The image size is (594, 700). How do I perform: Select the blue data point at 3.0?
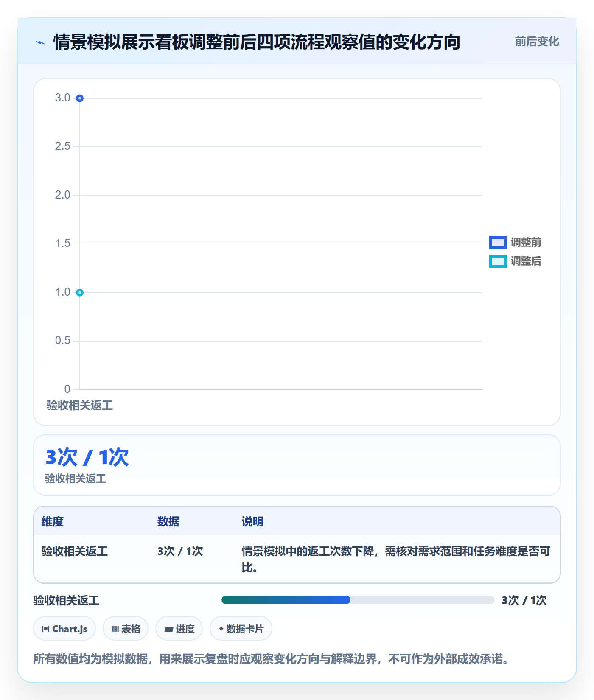[80, 98]
